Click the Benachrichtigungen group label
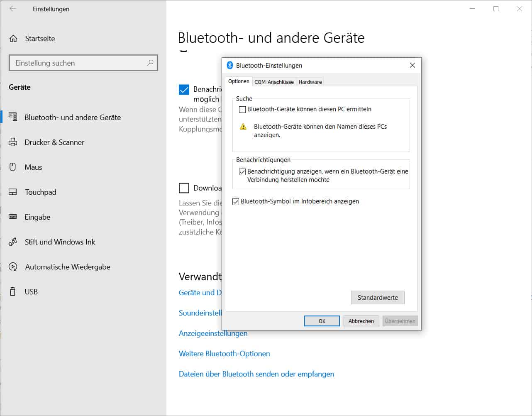 [x=263, y=160]
